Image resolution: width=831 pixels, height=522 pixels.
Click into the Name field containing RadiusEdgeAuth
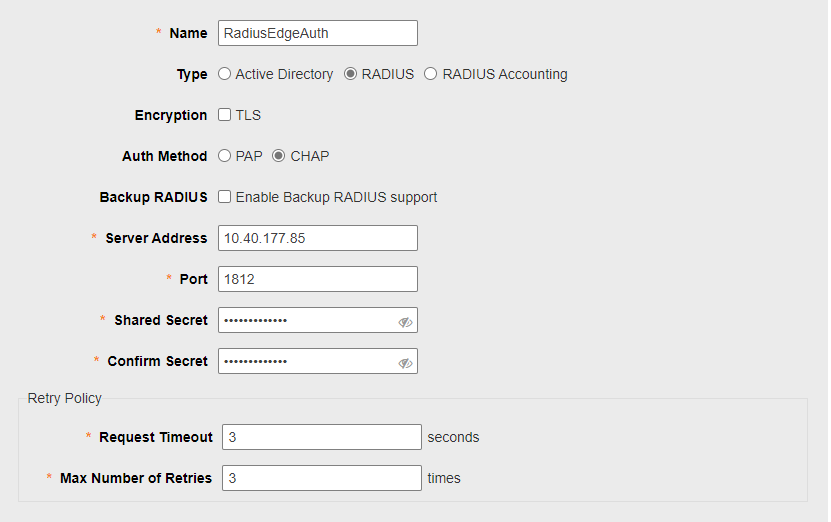pos(318,33)
